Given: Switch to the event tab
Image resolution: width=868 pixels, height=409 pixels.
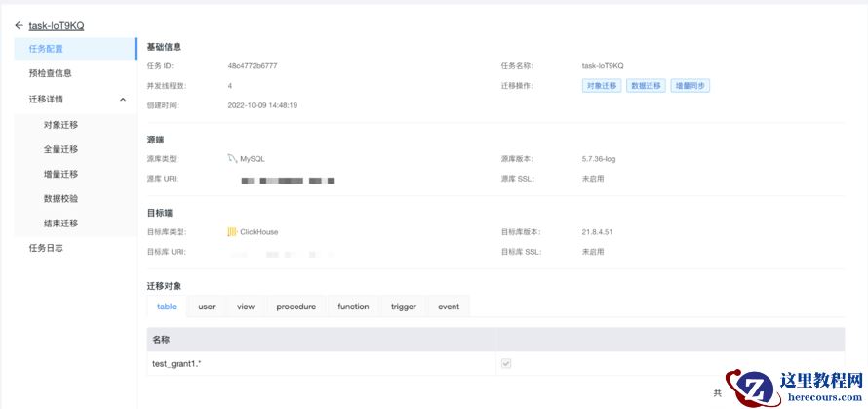Looking at the screenshot, I should 449,307.
